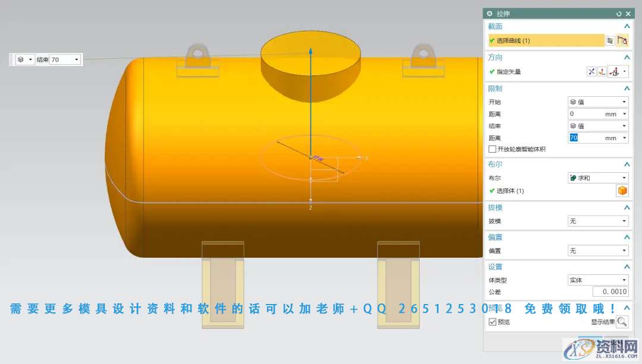Open the 体类型 body type dropdown
This screenshot has width=642, height=364.
click(x=597, y=280)
